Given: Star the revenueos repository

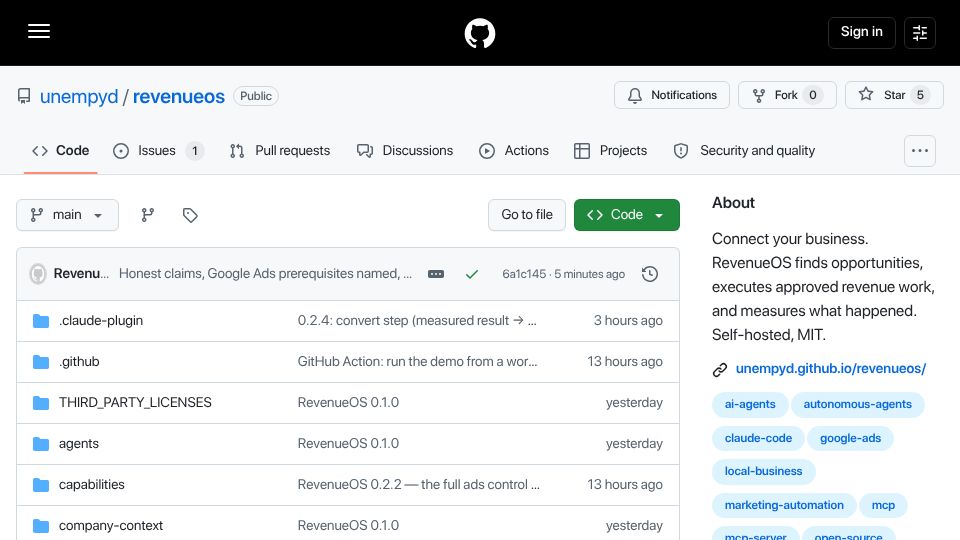Looking at the screenshot, I should tap(894, 95).
